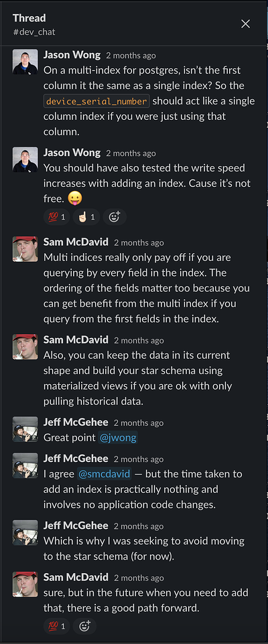Click Jeff McGehee's avatar on Great point message
The height and width of the screenshot is (644, 268).
tap(25, 429)
